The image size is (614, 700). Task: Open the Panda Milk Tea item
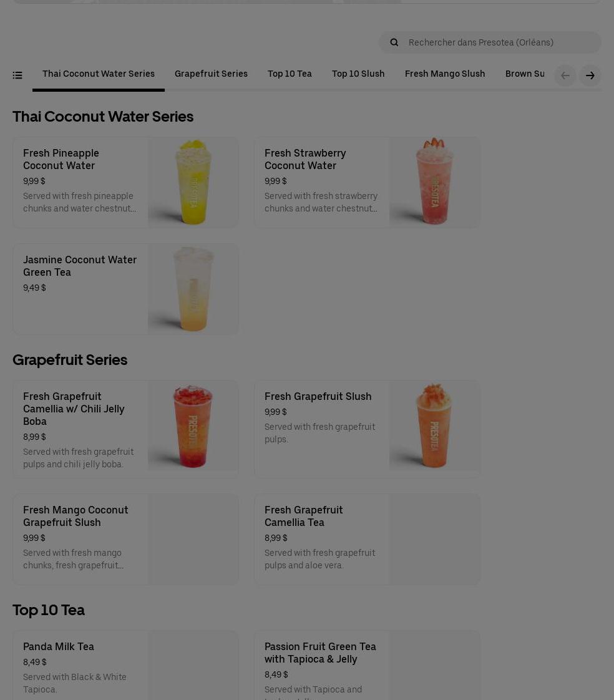click(125, 665)
